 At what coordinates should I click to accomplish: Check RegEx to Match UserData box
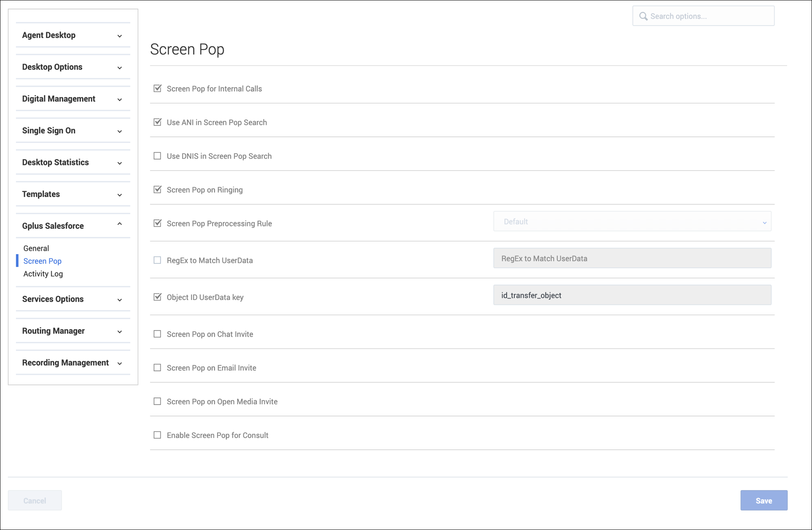[157, 260]
